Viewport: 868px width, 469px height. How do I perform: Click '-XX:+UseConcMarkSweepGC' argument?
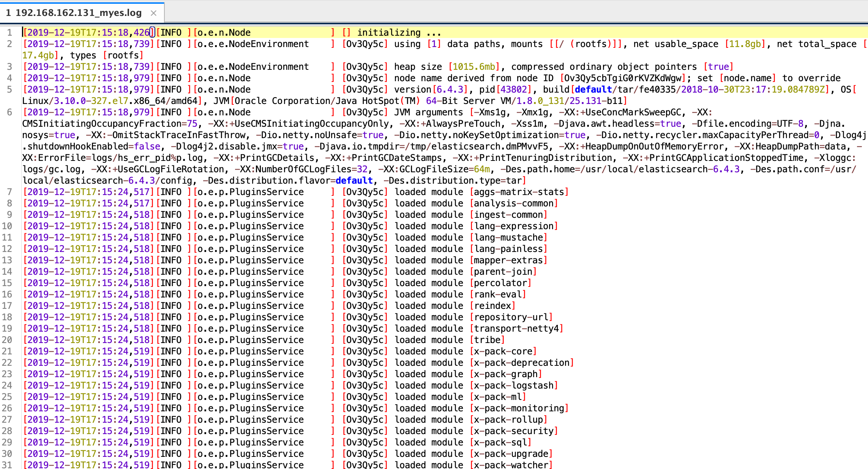click(x=622, y=112)
